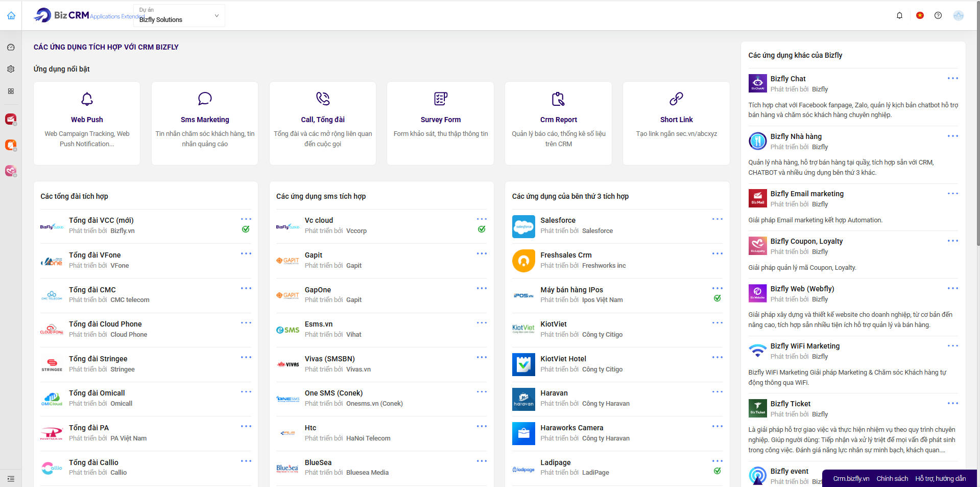Open options menu for Haraworks Camera

[718, 426]
